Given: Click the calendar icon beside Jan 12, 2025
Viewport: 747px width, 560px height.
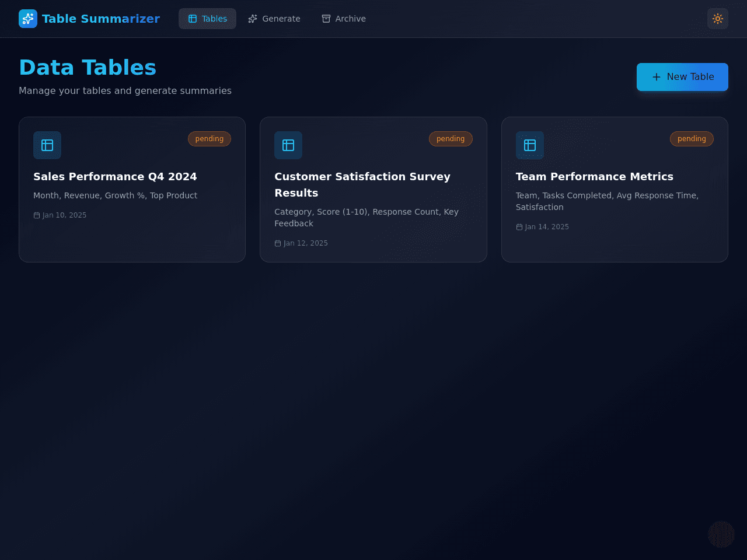Looking at the screenshot, I should [278, 243].
